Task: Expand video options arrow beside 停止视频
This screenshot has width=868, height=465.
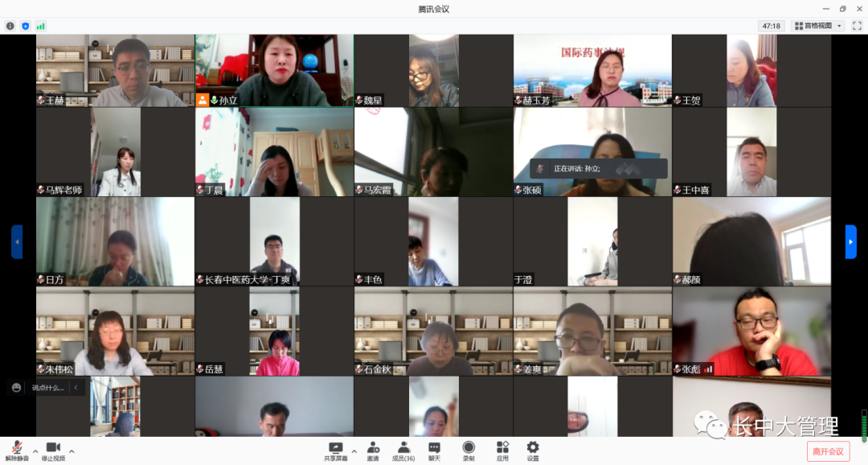Action: tap(72, 451)
